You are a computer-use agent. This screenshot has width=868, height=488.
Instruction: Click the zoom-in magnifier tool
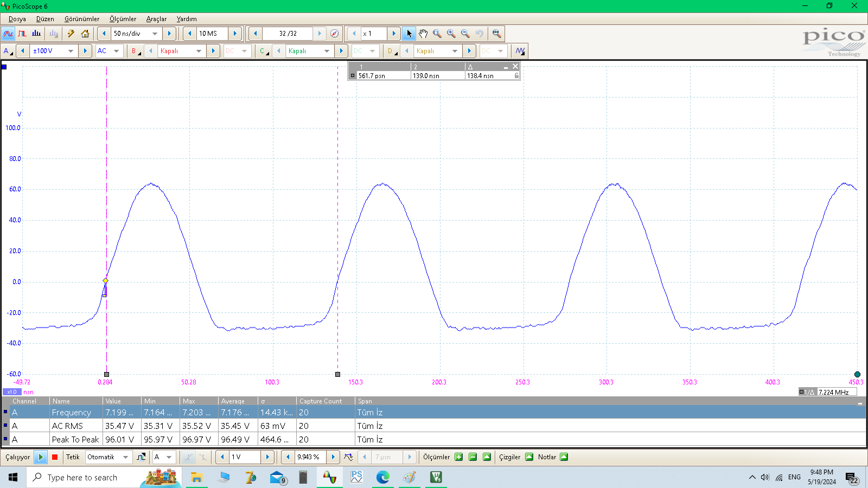451,34
